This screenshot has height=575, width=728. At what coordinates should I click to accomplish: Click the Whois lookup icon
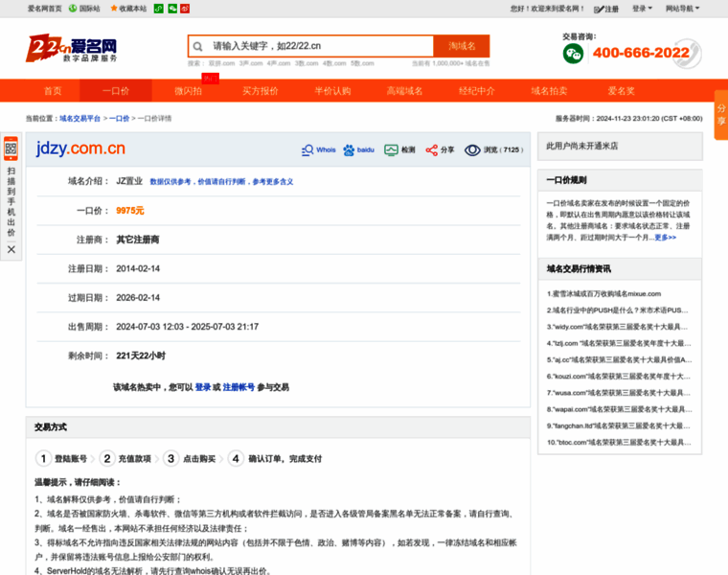tap(307, 150)
